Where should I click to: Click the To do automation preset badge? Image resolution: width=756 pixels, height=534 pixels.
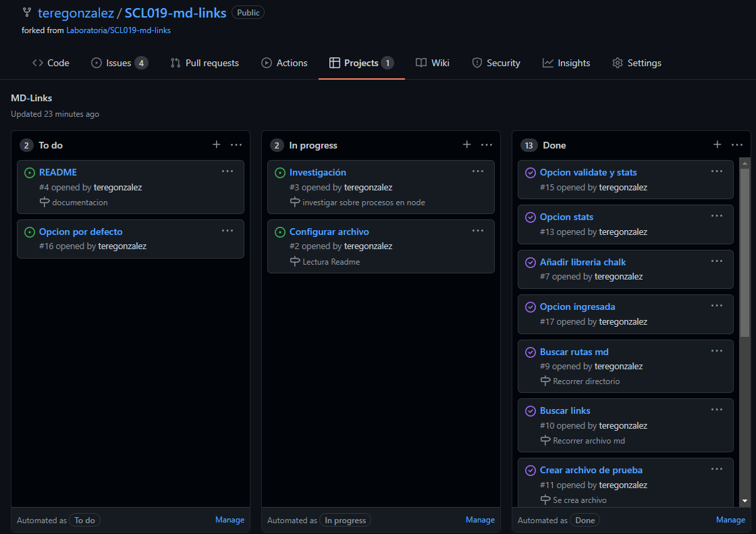[x=85, y=520]
